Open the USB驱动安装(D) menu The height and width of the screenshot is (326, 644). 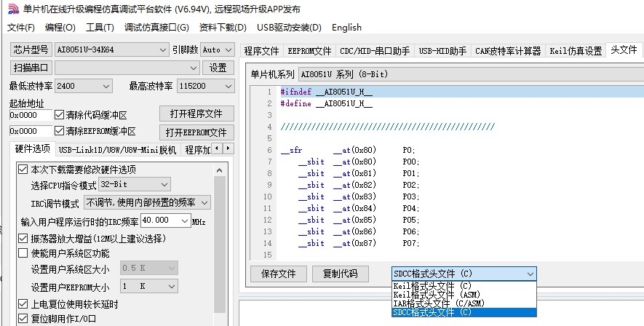click(x=289, y=28)
